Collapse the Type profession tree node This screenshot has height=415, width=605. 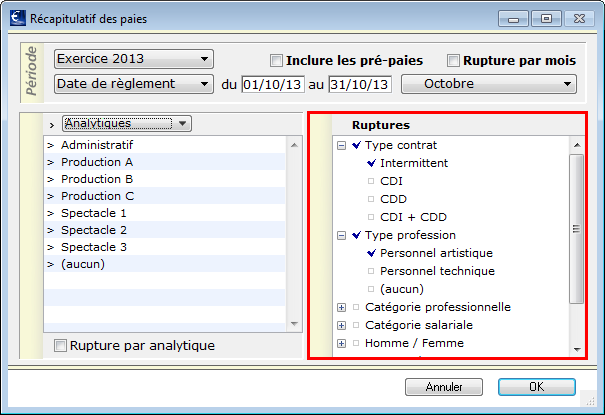[341, 235]
